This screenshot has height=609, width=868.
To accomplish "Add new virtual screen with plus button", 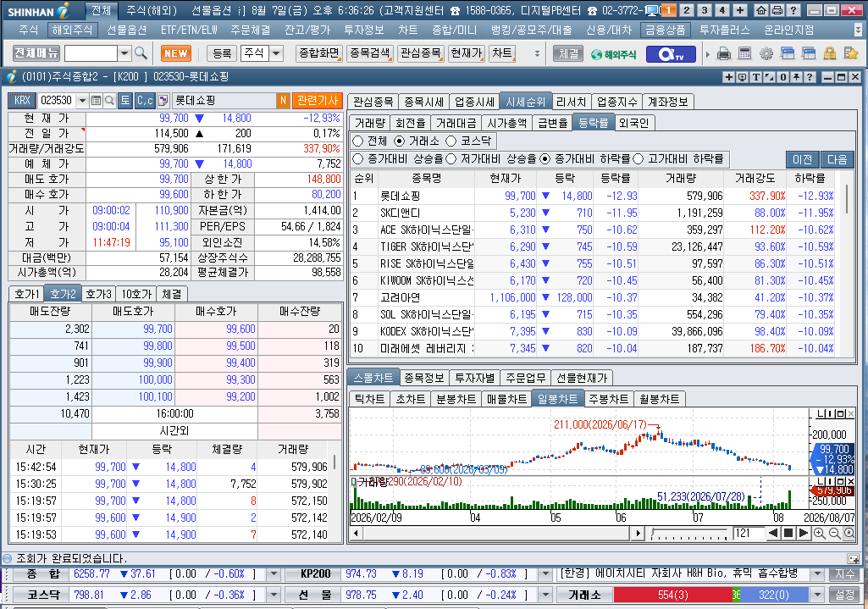I will tap(740, 10).
